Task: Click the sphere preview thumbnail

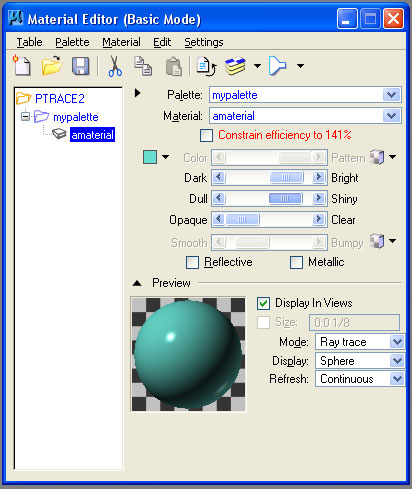Action: (x=188, y=354)
